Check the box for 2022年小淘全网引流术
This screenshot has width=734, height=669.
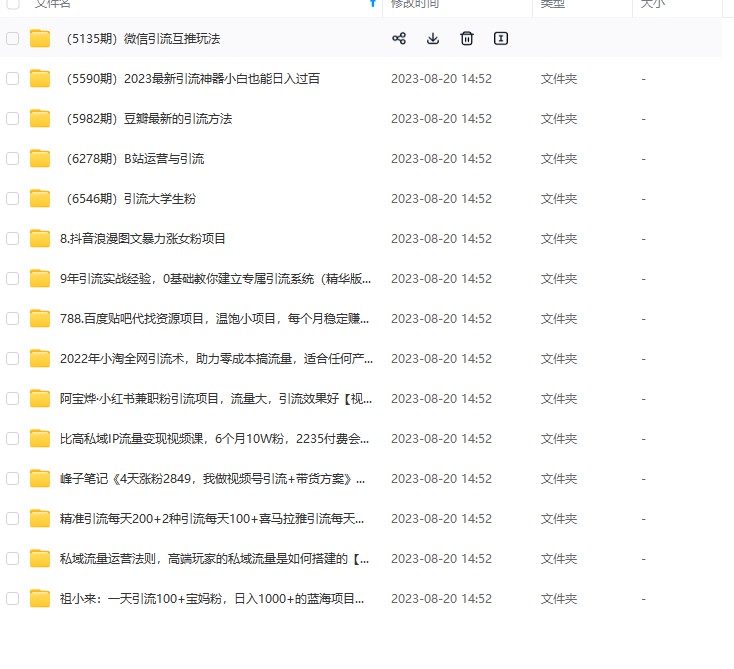13,359
